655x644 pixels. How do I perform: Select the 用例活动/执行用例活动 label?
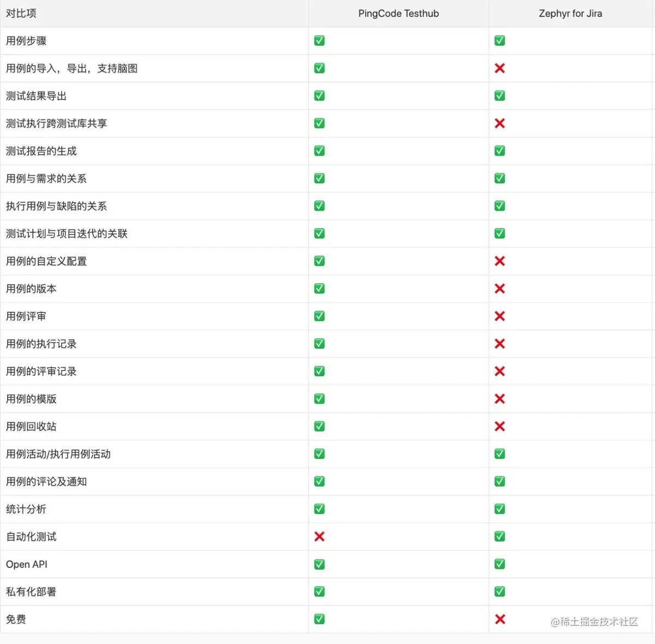pyautogui.click(x=58, y=454)
